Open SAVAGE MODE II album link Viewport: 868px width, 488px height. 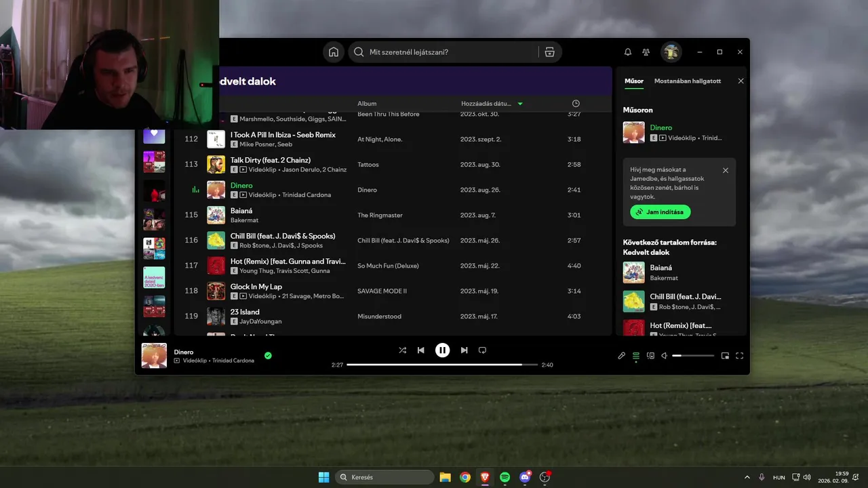point(382,291)
